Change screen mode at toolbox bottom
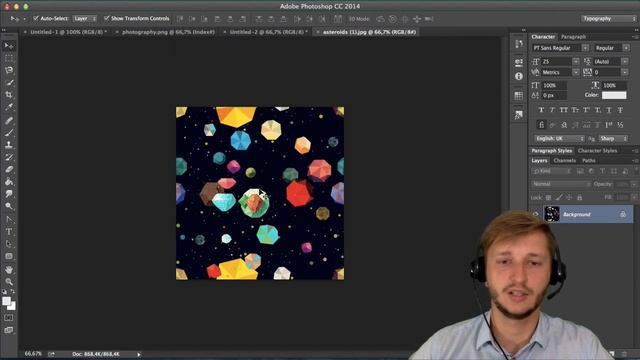Image resolution: width=640 pixels, height=360 pixels. click(9, 330)
